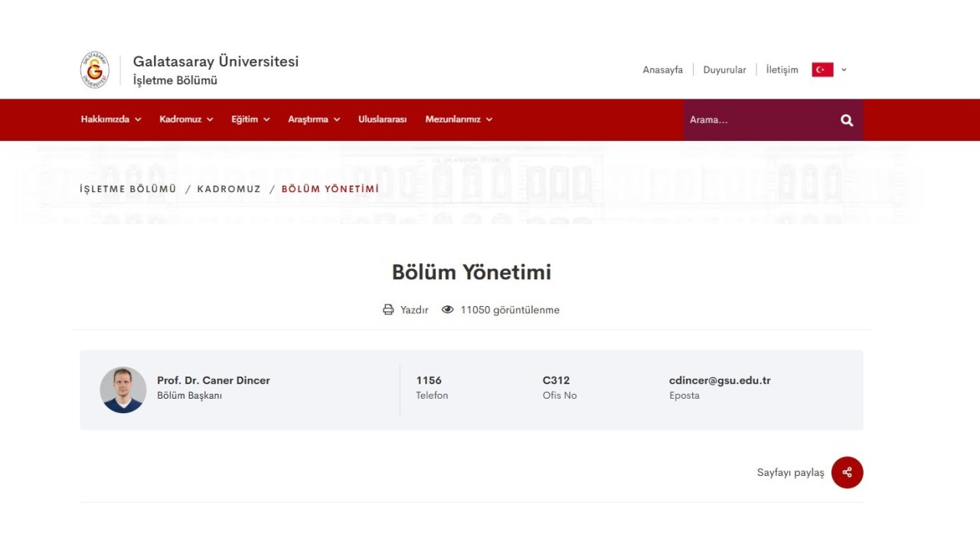This screenshot has height=551, width=980.
Task: Click the department head's profile photo
Action: (x=123, y=390)
